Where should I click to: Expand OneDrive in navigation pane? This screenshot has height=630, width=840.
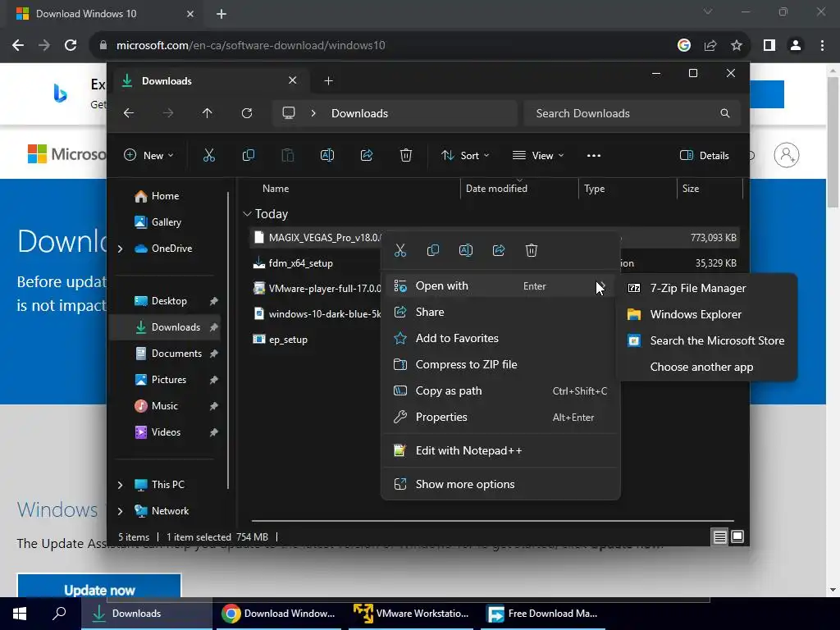point(120,249)
